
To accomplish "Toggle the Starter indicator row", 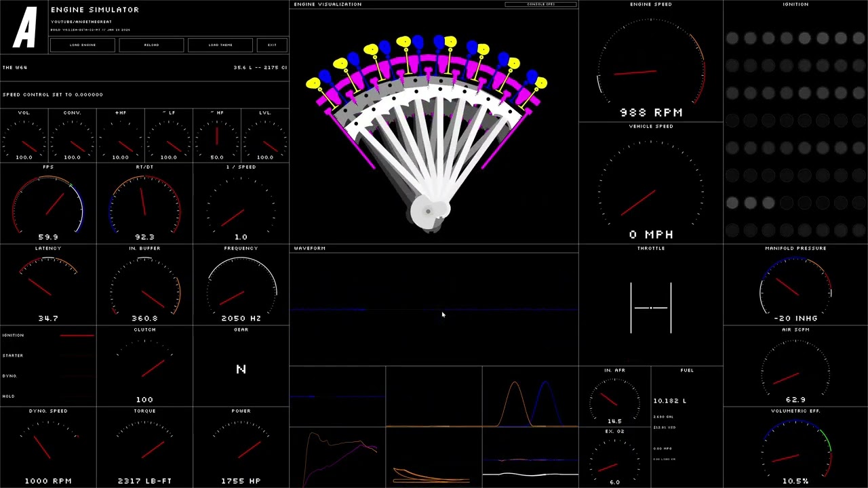I will point(48,356).
